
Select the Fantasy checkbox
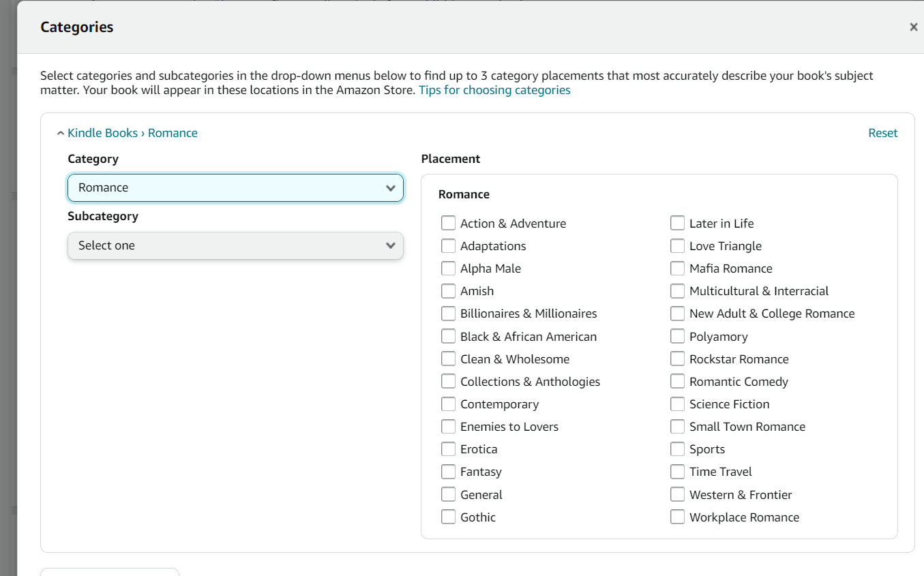click(x=448, y=472)
